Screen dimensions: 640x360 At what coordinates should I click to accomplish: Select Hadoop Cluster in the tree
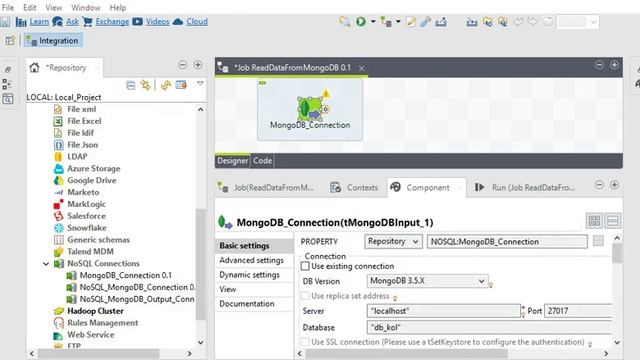[x=95, y=311]
